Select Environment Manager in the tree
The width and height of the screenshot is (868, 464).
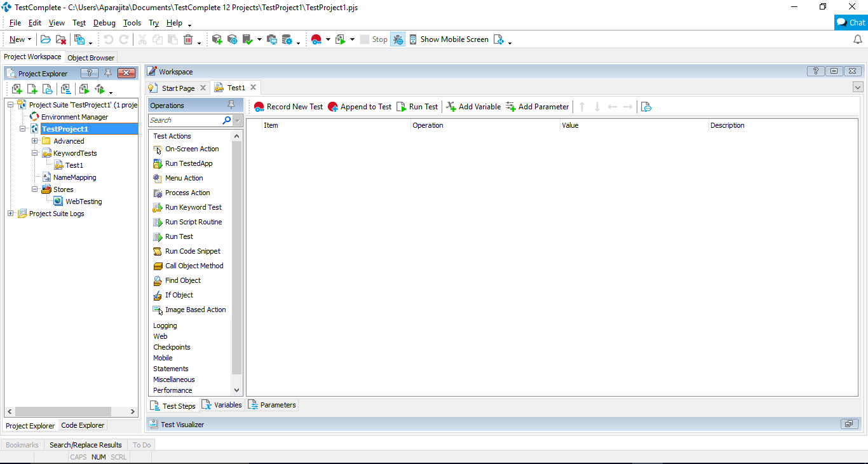(74, 117)
